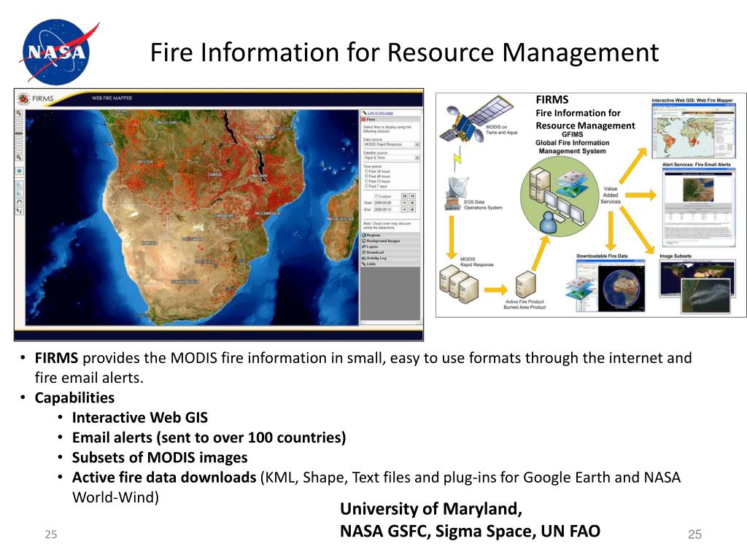
Task: Open the Data source dropdown
Action: 391,144
